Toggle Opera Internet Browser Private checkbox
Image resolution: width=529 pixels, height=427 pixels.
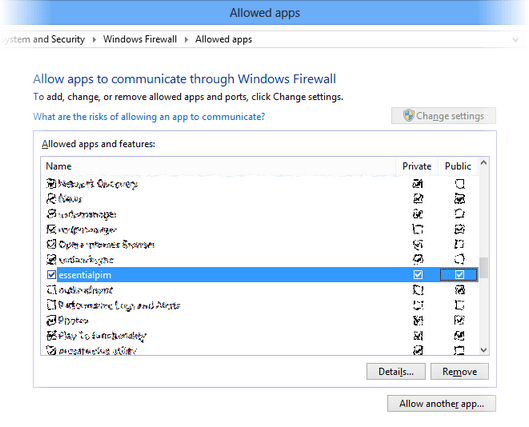tap(418, 244)
